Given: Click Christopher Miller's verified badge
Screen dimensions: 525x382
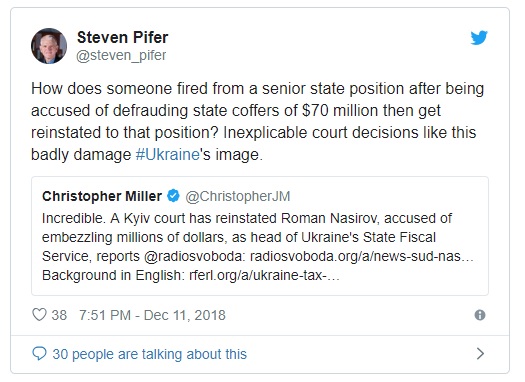Looking at the screenshot, I should pyautogui.click(x=173, y=196).
